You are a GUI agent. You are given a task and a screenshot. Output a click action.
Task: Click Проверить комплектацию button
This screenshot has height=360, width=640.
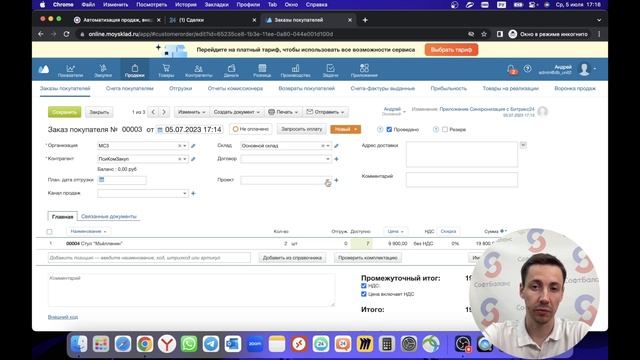[368, 258]
